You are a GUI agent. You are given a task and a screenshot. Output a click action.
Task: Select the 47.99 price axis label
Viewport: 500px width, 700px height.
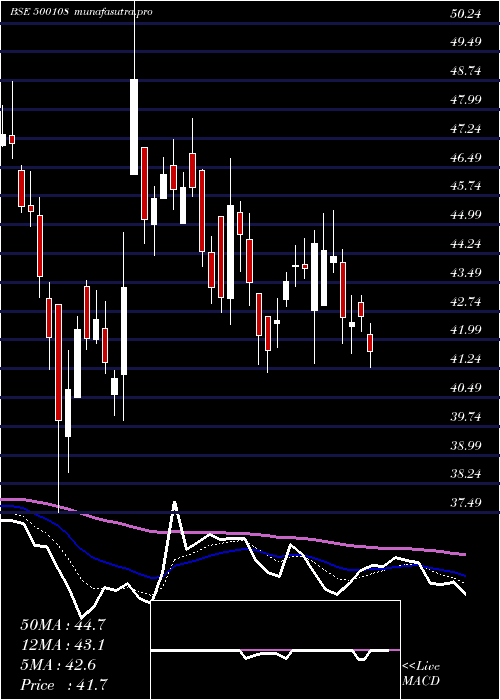click(465, 100)
